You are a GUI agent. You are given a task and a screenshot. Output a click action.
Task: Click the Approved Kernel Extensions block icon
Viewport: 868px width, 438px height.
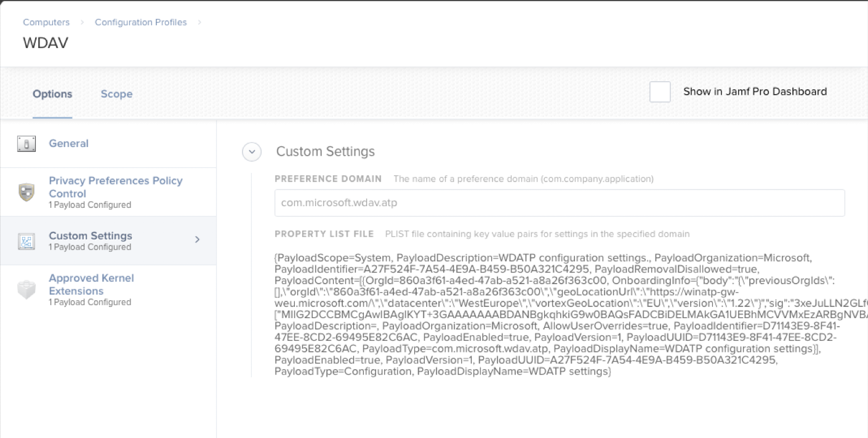pyautogui.click(x=26, y=289)
